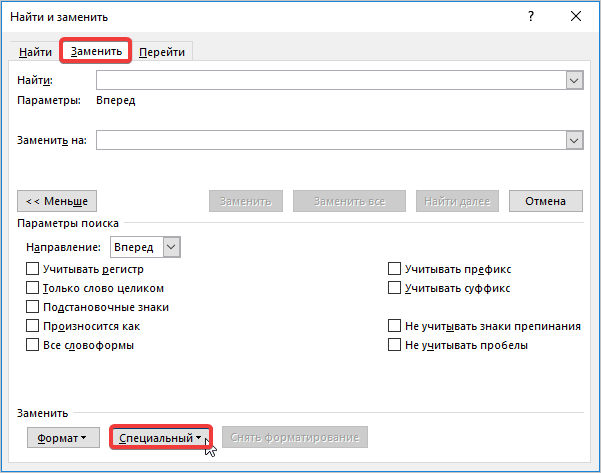Viewport: 601px width, 473px height.
Task: Close the Найти и заменить dialog
Action: pos(575,17)
